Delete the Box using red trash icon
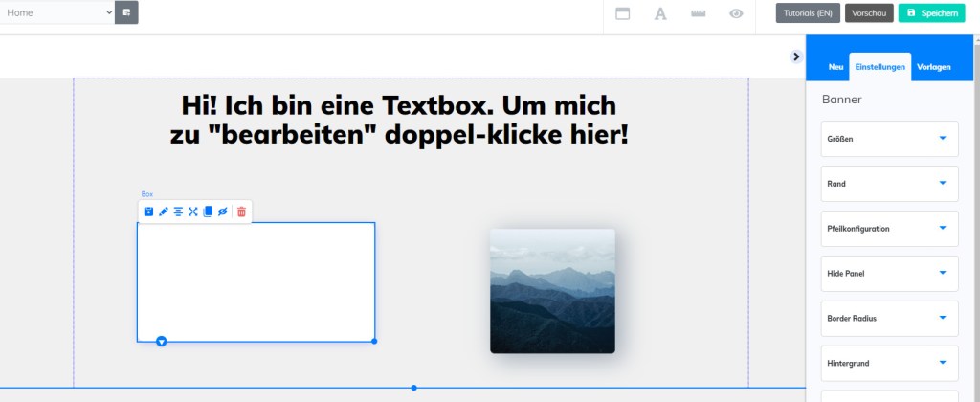 click(x=241, y=212)
